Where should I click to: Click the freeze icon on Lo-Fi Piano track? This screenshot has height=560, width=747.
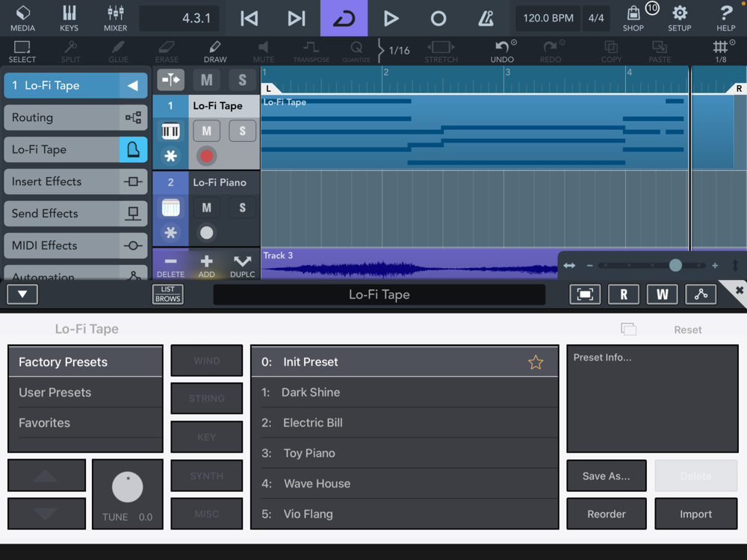click(170, 233)
